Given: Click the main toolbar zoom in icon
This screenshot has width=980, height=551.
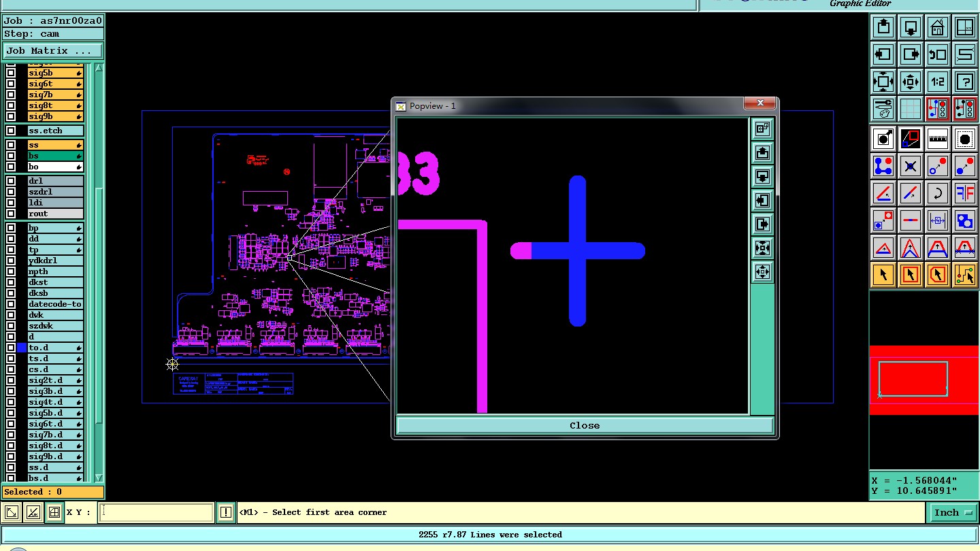Looking at the screenshot, I should (883, 82).
